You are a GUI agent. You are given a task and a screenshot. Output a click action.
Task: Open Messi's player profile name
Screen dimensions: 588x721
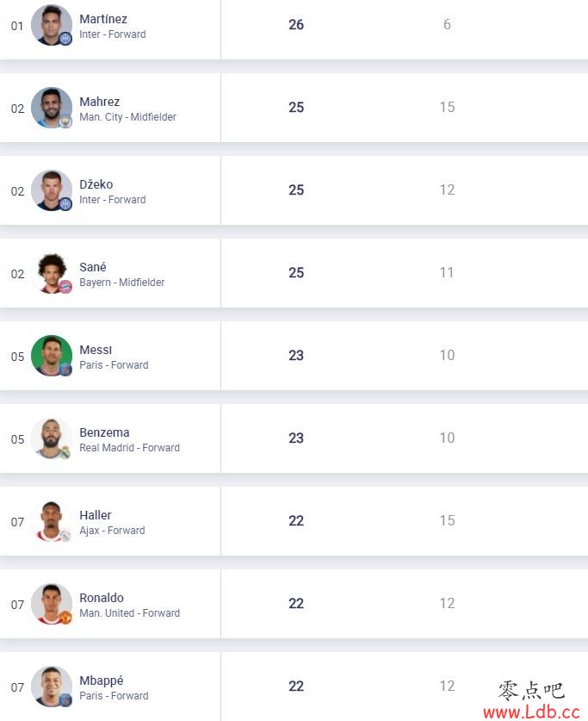96,350
